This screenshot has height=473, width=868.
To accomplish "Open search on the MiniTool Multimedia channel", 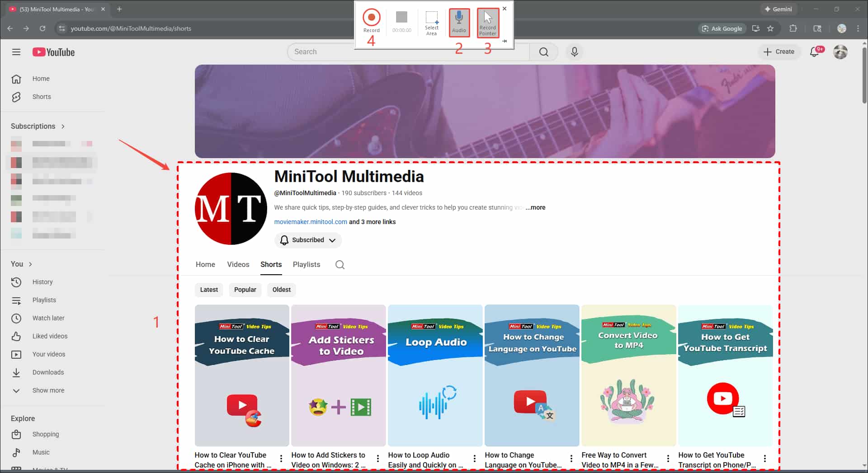I will (x=340, y=264).
